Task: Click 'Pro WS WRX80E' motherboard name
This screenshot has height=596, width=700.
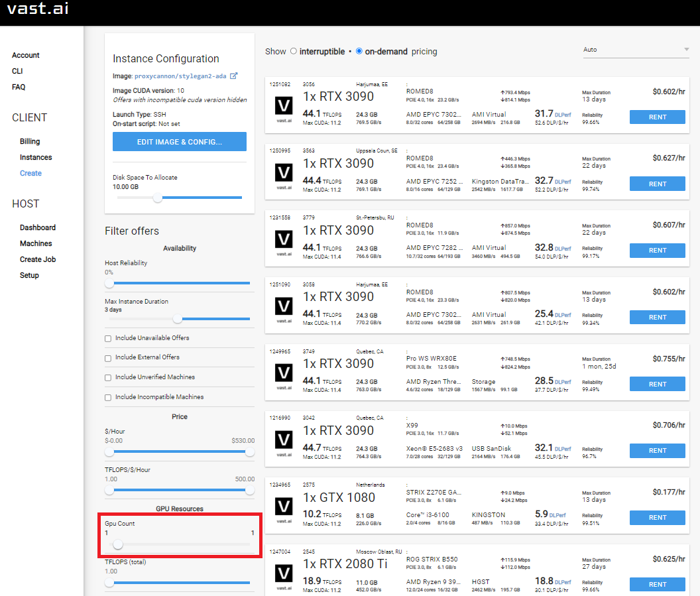Action: 432,359
